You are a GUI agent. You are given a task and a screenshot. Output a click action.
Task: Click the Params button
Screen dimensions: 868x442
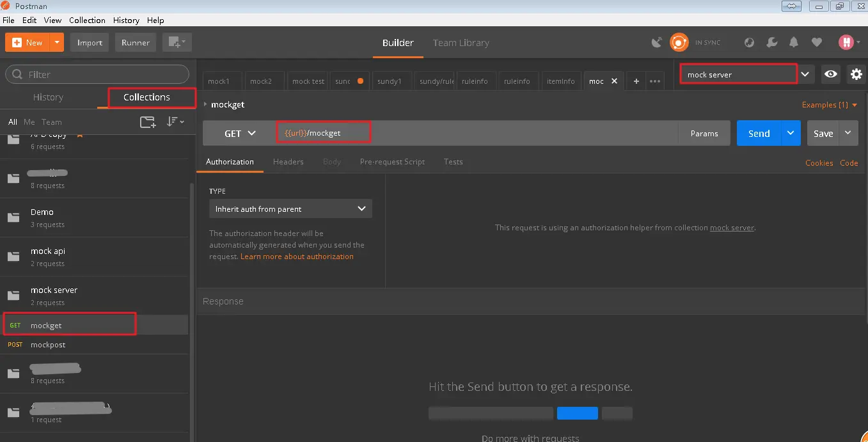[704, 134]
